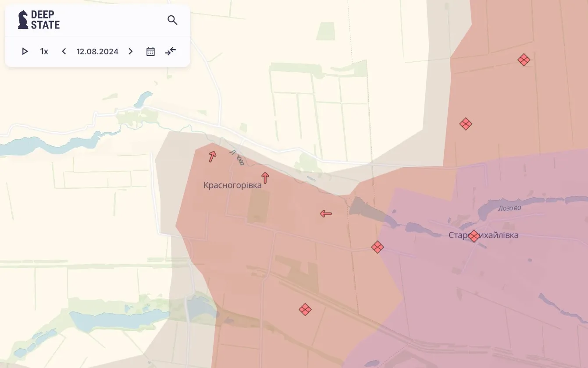Select the southernmost diamond marker near the railway

(305, 310)
